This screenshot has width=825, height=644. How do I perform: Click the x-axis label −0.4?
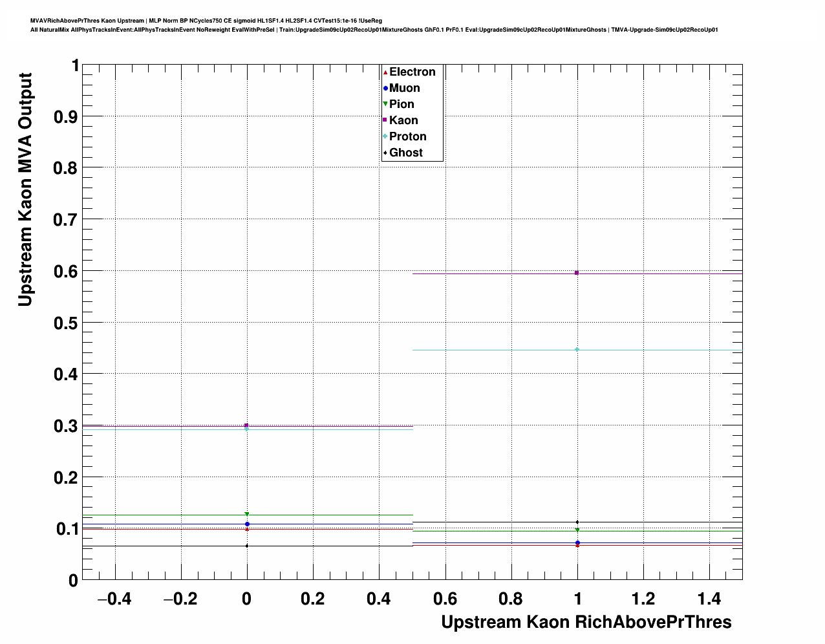[x=114, y=599]
